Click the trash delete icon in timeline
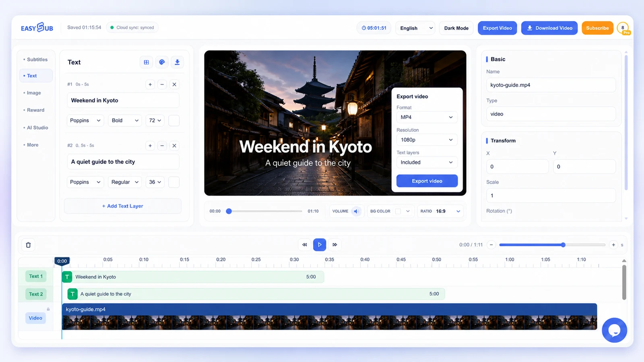Image resolution: width=644 pixels, height=362 pixels. (x=28, y=245)
